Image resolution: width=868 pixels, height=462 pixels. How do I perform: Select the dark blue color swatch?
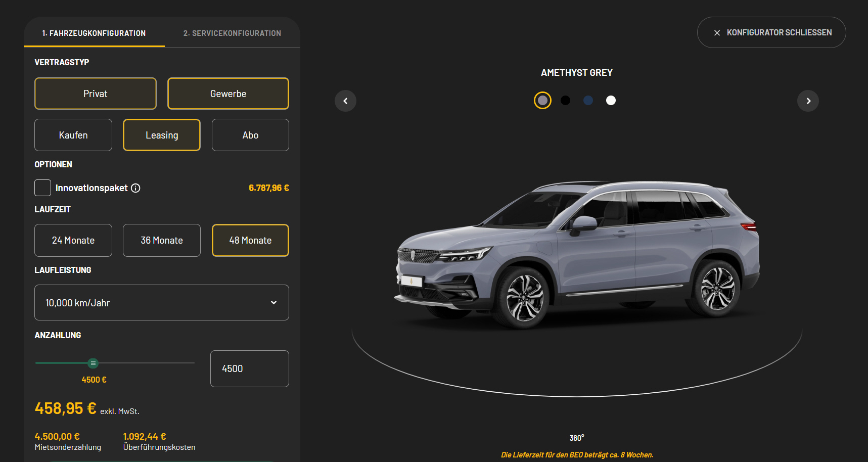coord(588,101)
